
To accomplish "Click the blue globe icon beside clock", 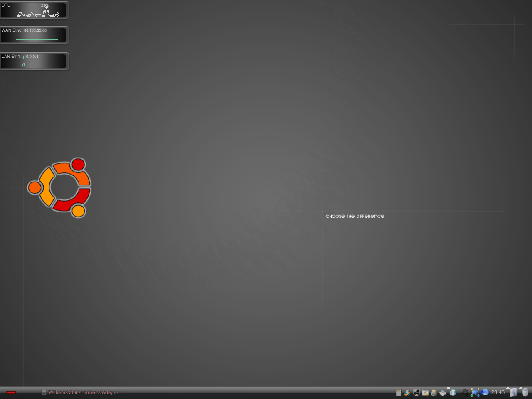I will click(x=485, y=392).
